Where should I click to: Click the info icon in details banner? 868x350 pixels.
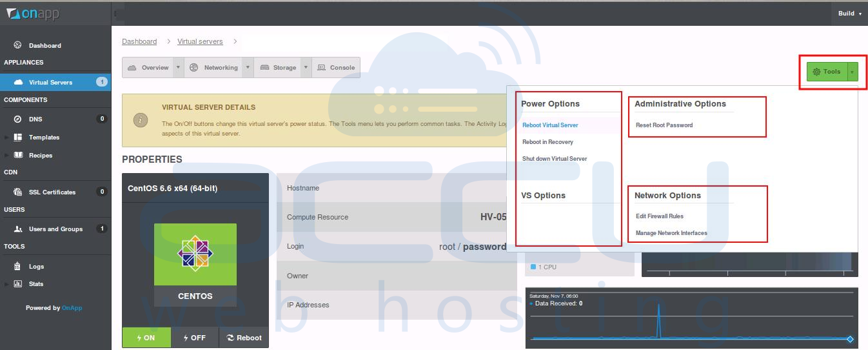141,120
